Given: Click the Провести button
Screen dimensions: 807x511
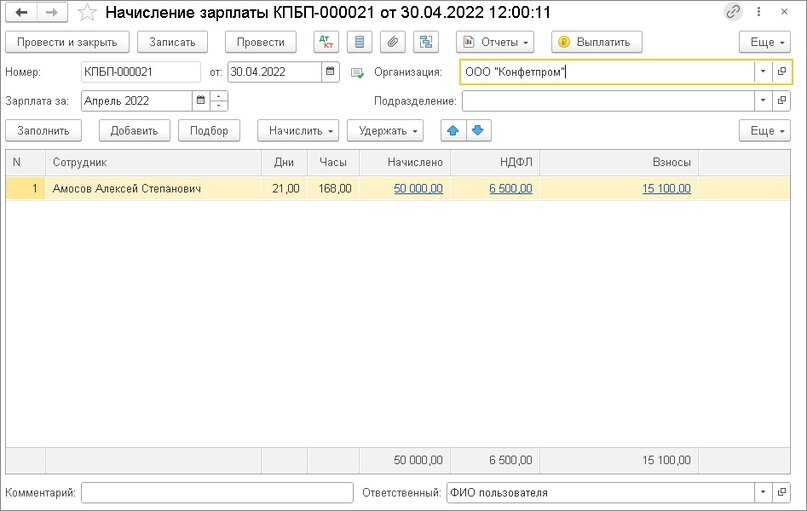Looking at the screenshot, I should click(260, 42).
